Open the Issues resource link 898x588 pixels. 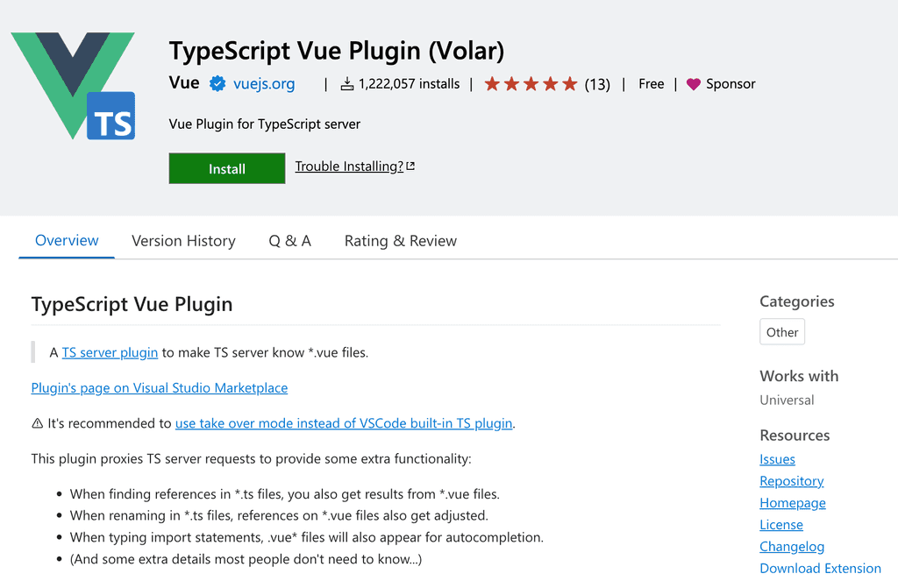click(777, 459)
